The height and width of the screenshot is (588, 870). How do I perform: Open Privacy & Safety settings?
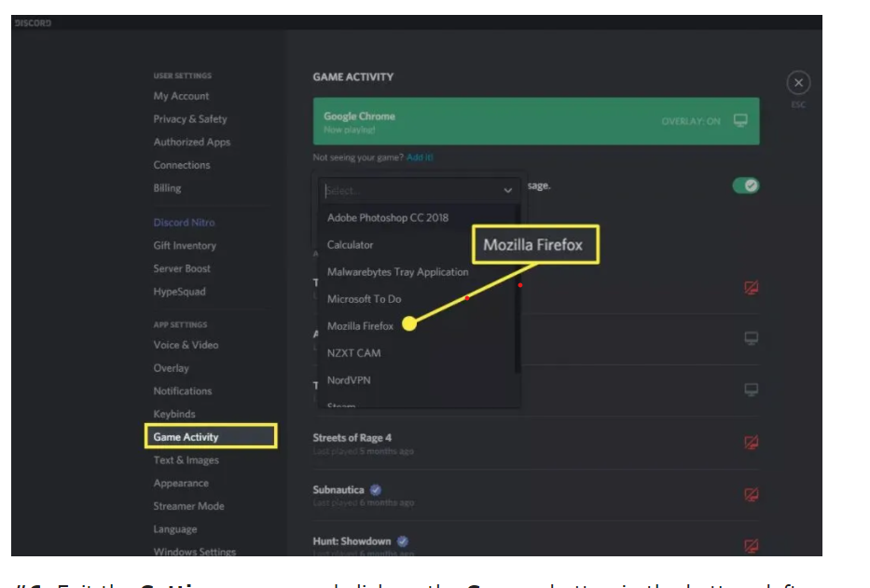tap(190, 119)
